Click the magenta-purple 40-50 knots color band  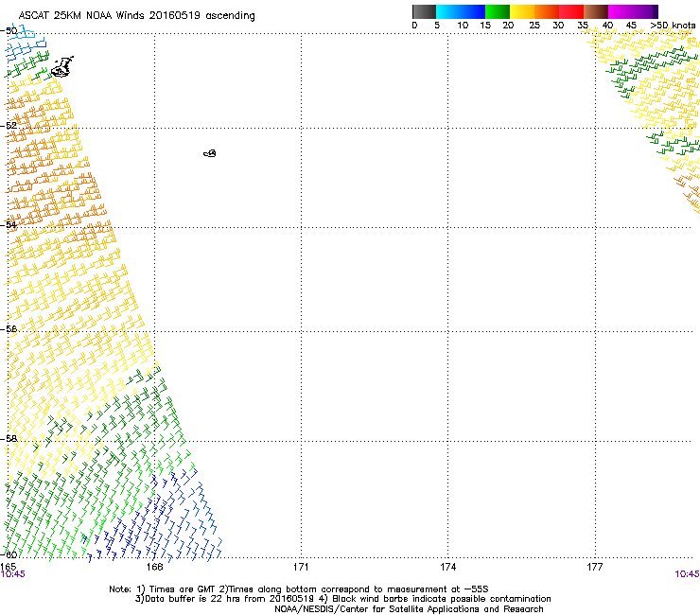click(633, 11)
